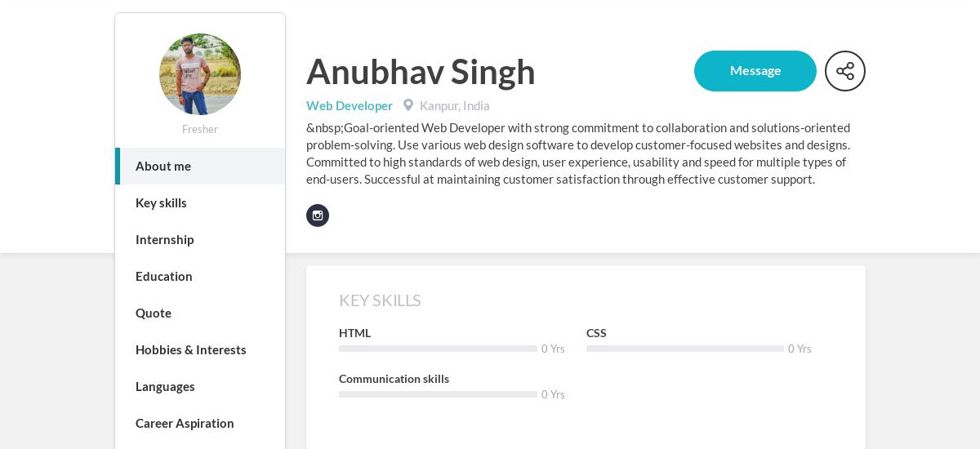Click Anubhav Singh's profile photo
This screenshot has width=980, height=449.
200,74
